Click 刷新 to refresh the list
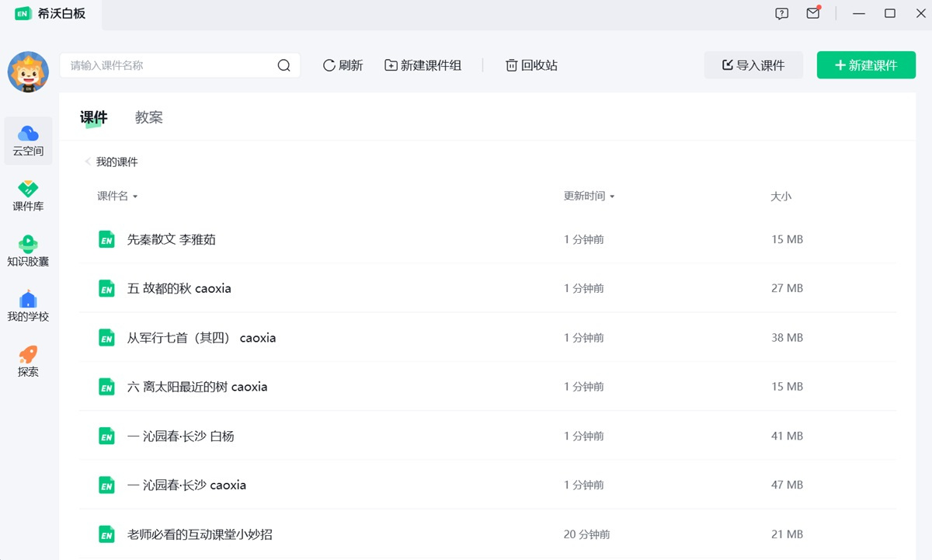Viewport: 932px width, 560px height. pyautogui.click(x=343, y=65)
